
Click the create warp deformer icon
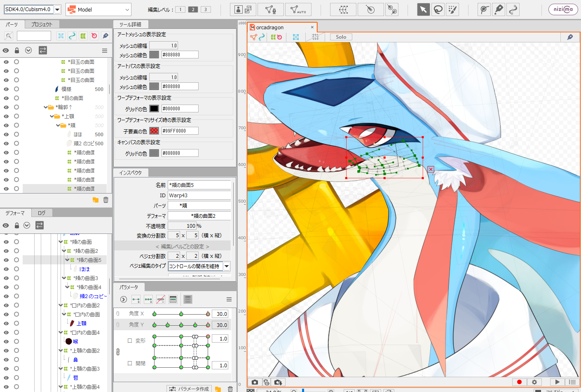click(343, 9)
